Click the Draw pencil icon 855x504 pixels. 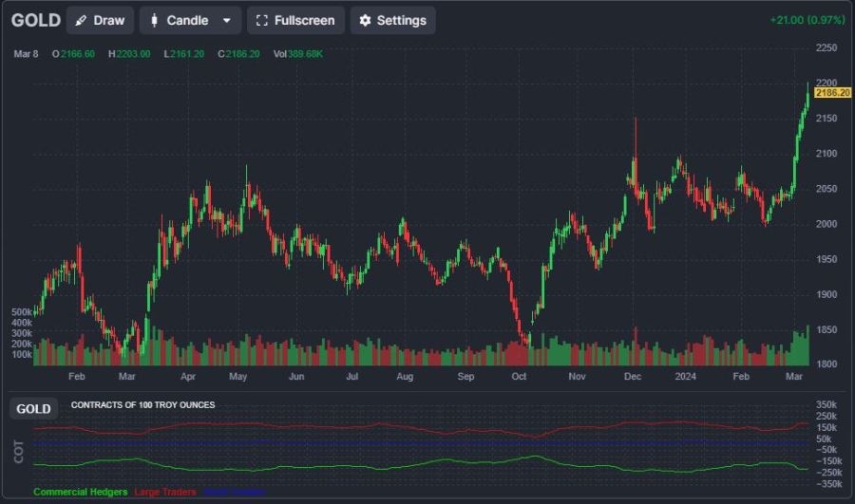[81, 20]
